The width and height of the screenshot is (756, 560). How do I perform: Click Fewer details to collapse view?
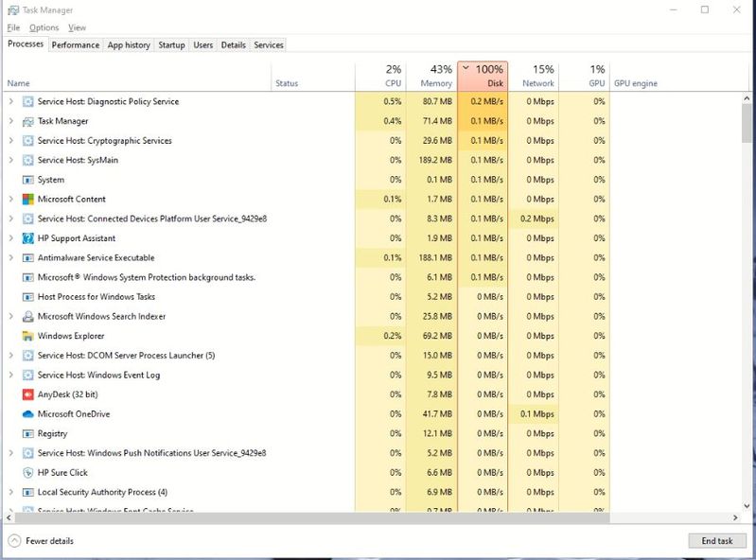42,541
